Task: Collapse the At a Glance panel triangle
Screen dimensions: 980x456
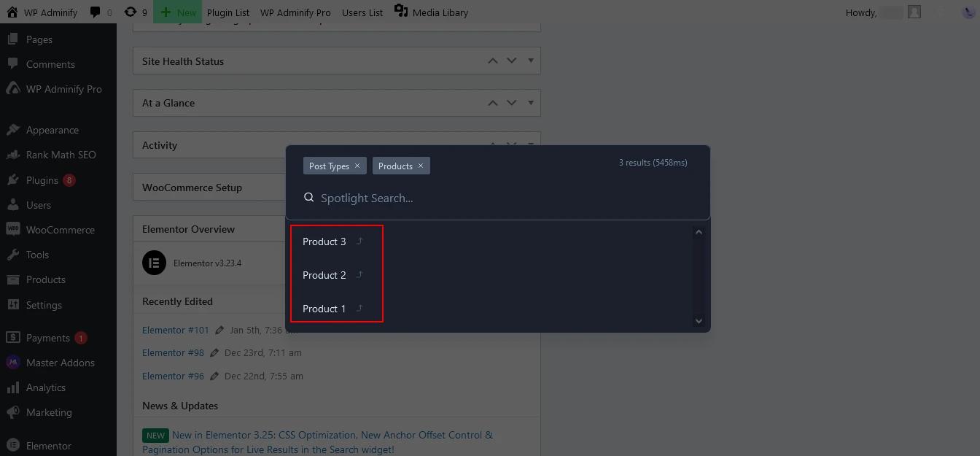Action: (531, 103)
